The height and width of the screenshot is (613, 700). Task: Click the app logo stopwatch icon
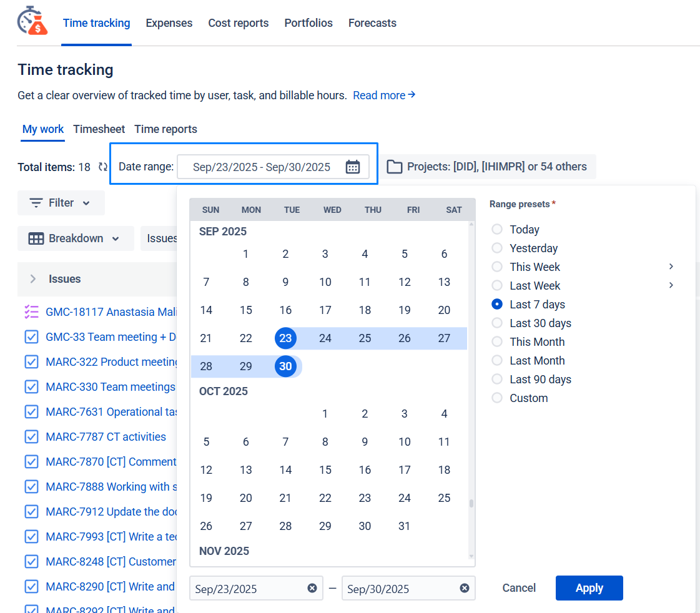pyautogui.click(x=32, y=21)
